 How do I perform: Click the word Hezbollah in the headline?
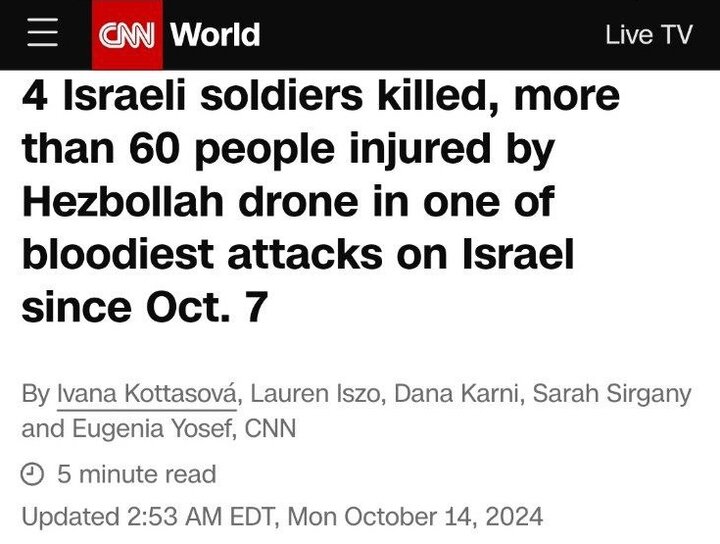click(x=123, y=202)
